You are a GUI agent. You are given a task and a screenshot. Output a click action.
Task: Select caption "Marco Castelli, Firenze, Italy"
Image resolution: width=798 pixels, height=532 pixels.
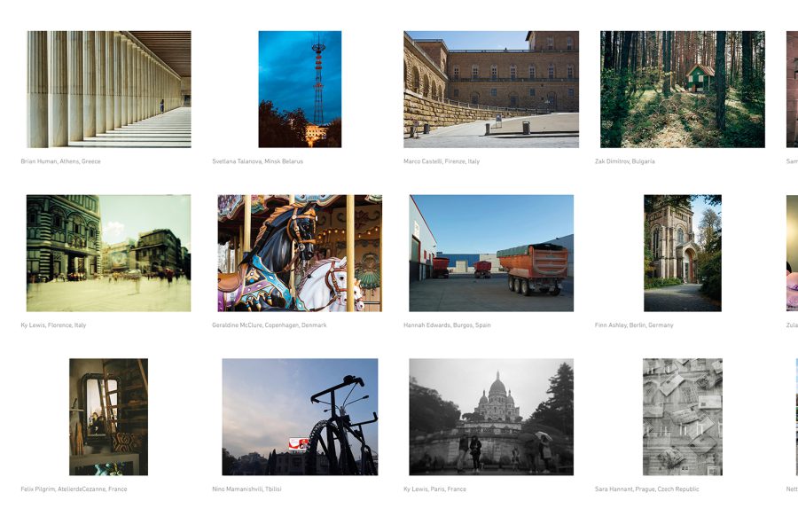(x=442, y=161)
